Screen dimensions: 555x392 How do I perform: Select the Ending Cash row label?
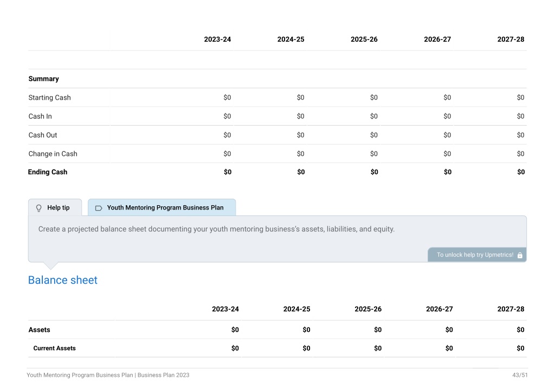coord(48,172)
